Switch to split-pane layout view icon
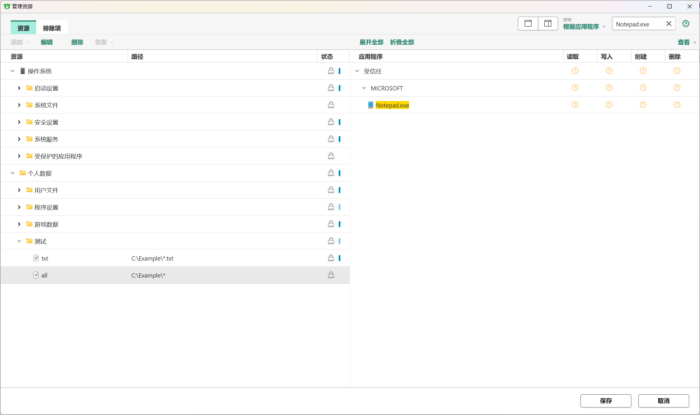 (548, 23)
